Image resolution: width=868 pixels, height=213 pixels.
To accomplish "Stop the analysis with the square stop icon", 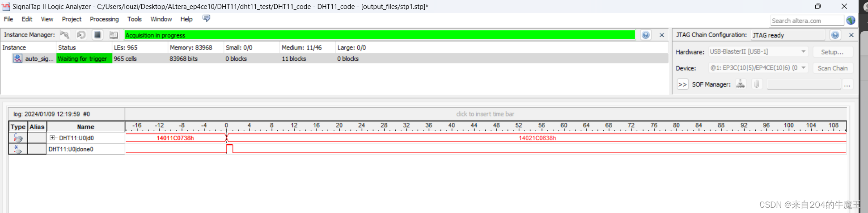I will click(x=97, y=35).
